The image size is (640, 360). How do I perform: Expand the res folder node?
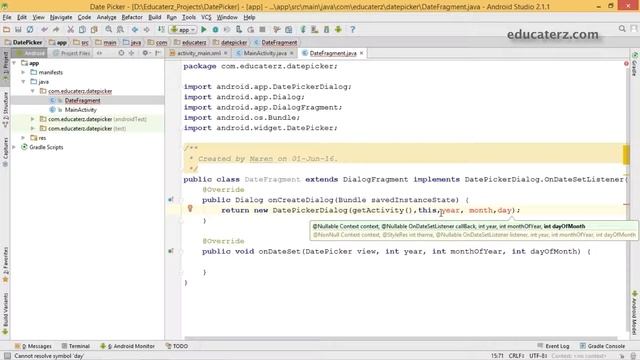click(23, 138)
